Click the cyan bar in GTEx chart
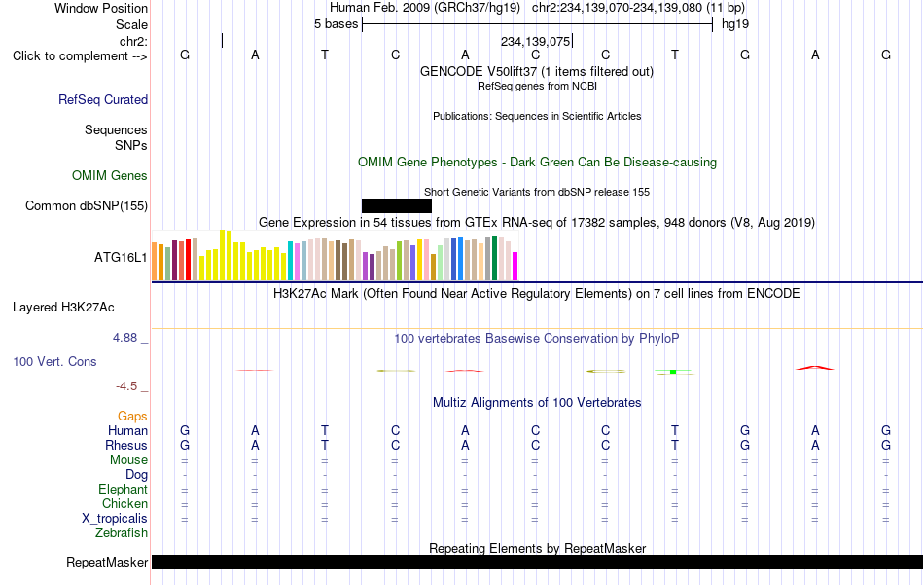This screenshot has height=585, width=924. coord(291,261)
